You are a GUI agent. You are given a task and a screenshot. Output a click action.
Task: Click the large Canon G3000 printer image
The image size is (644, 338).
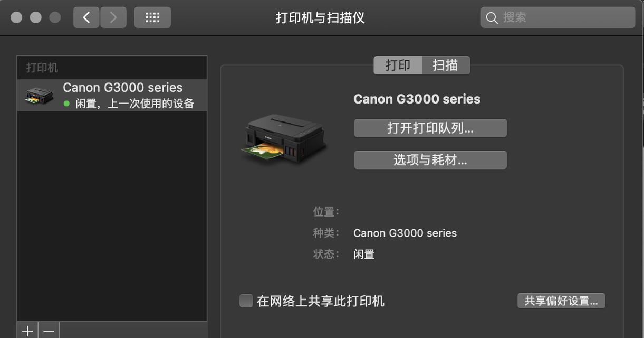284,138
